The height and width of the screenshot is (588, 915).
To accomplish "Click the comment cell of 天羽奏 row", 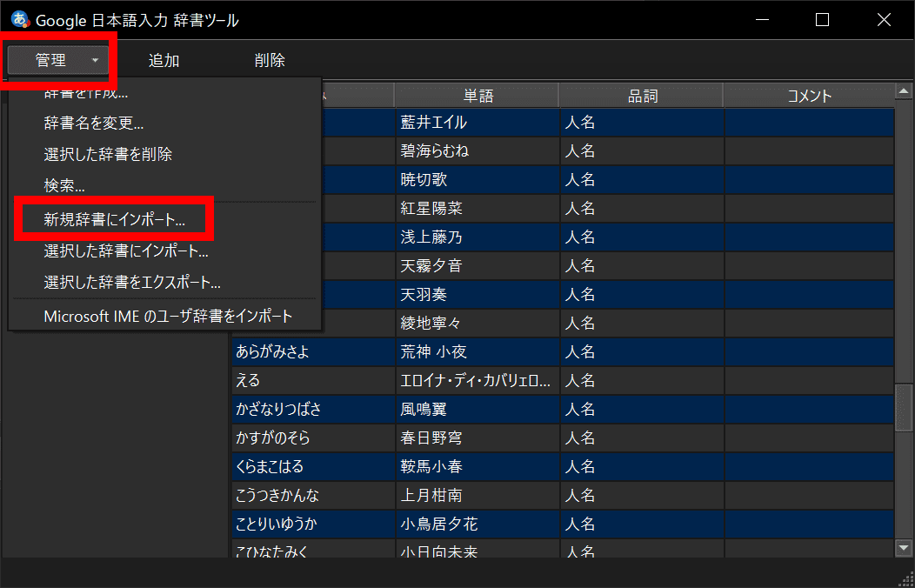I will [x=810, y=295].
